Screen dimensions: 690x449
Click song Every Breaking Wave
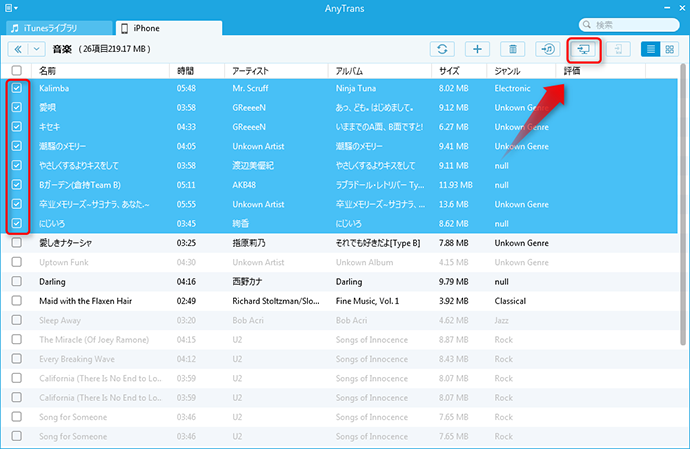(x=77, y=359)
